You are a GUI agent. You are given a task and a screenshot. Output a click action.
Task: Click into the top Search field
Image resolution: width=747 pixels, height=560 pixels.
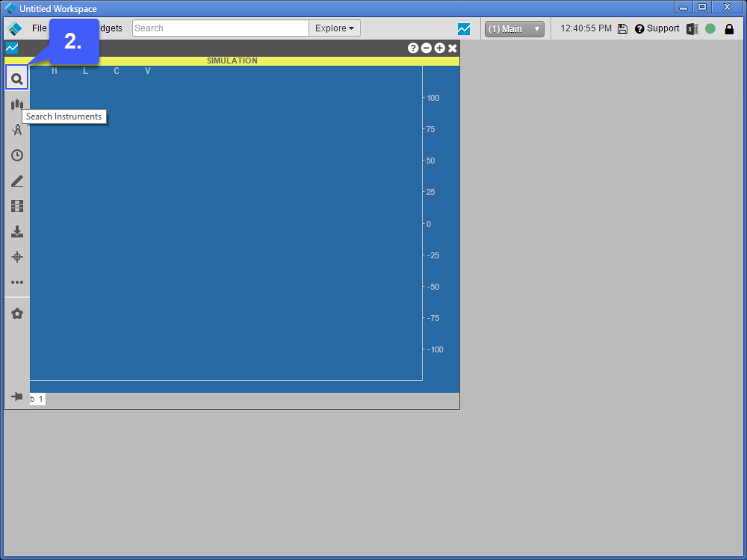tap(220, 28)
